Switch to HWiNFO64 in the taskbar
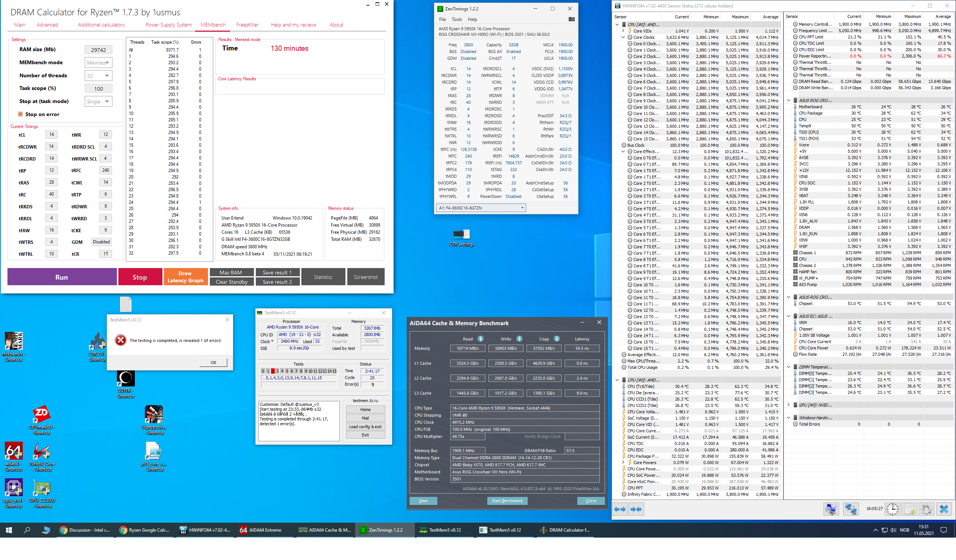Screen dimensions: 956x560 (x=205, y=530)
